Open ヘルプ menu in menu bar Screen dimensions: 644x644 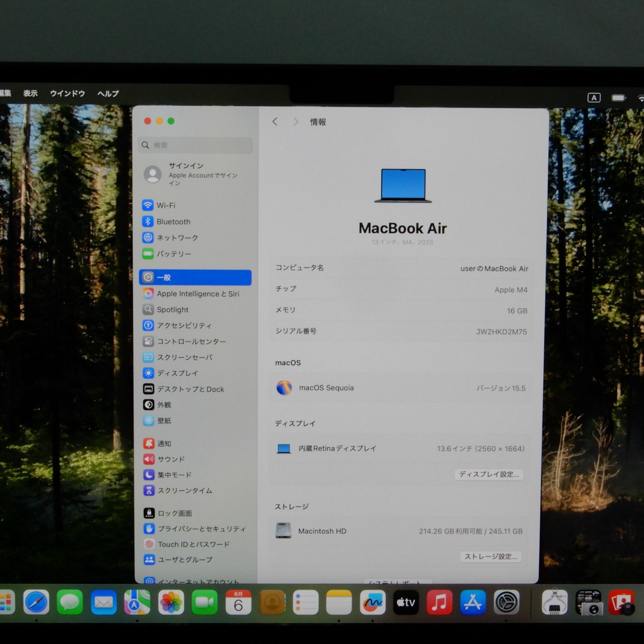point(108,93)
